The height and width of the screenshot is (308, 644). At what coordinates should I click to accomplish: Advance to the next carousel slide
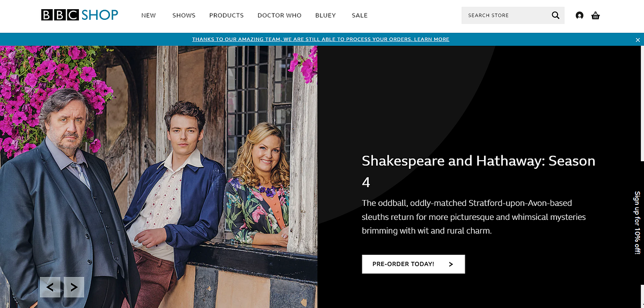coord(74,287)
